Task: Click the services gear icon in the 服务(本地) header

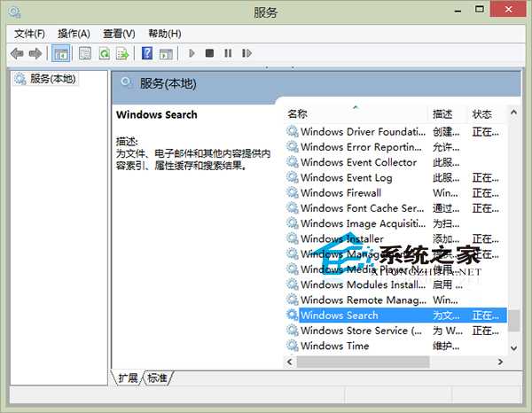Action: pyautogui.click(x=127, y=82)
